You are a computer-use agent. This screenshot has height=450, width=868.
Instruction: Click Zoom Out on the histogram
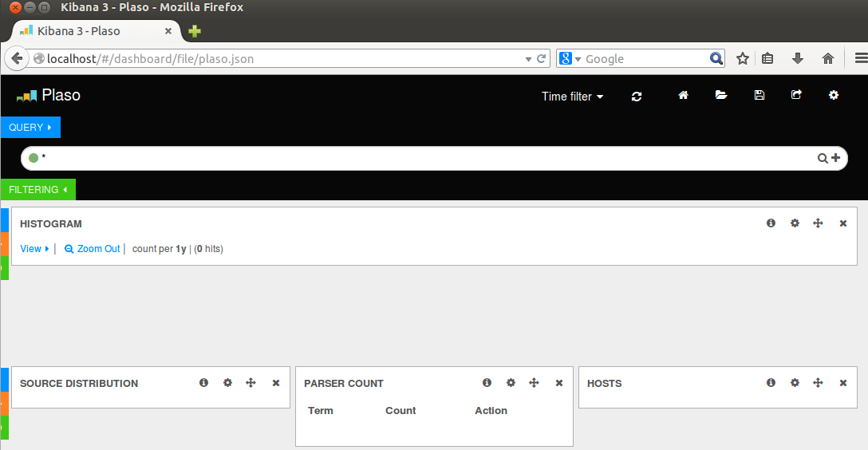point(92,248)
